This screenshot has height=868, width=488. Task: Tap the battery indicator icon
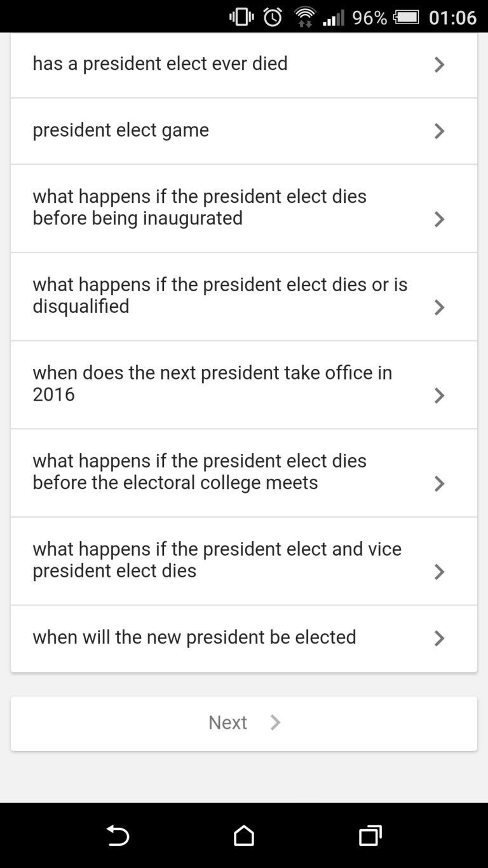pos(407,17)
